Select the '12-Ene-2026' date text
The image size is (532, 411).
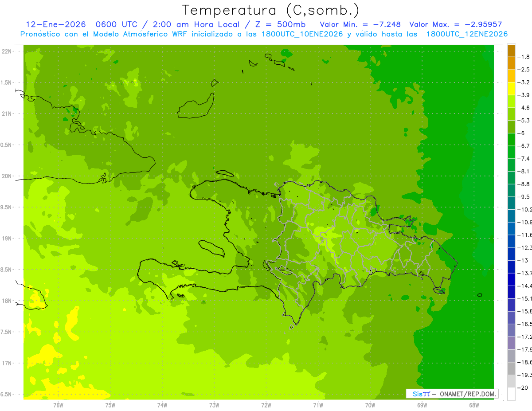55,24
